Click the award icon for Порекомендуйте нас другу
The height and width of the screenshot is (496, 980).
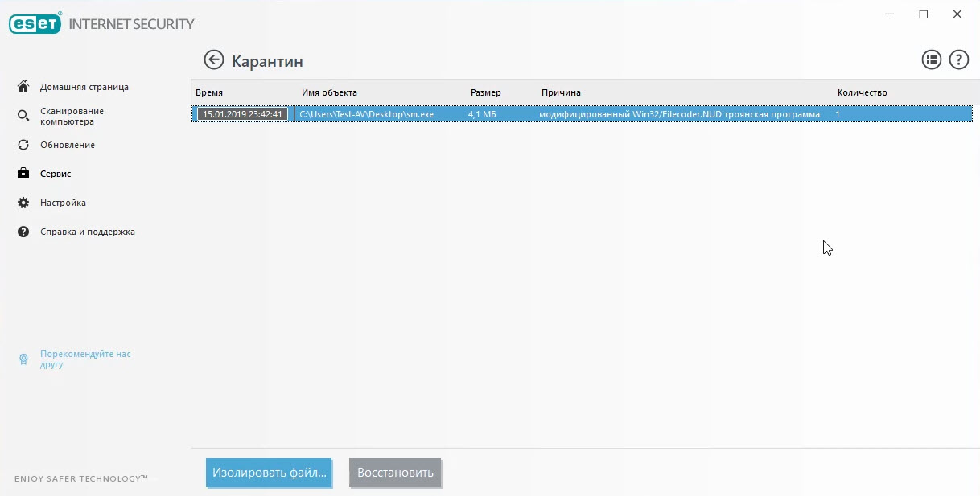click(x=23, y=359)
